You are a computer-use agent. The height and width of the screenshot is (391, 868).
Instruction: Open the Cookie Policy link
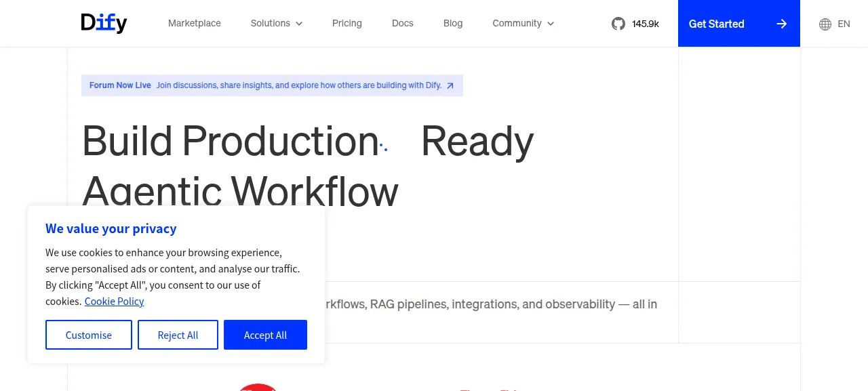pyautogui.click(x=114, y=302)
